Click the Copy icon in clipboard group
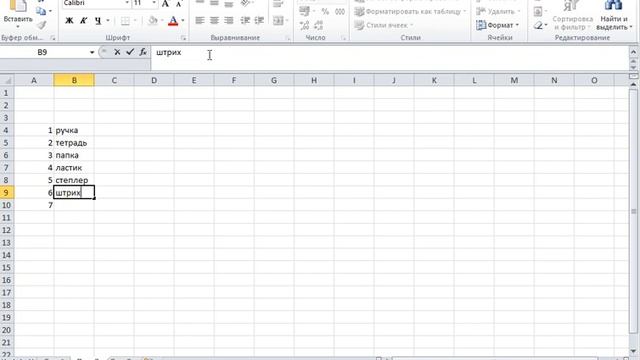 click(x=41, y=11)
